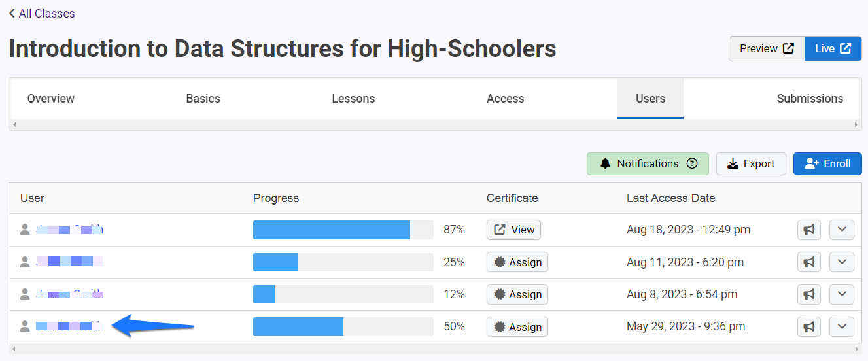Click megaphone icon in 87% progress row
Image resolution: width=868 pixels, height=361 pixels.
809,230
